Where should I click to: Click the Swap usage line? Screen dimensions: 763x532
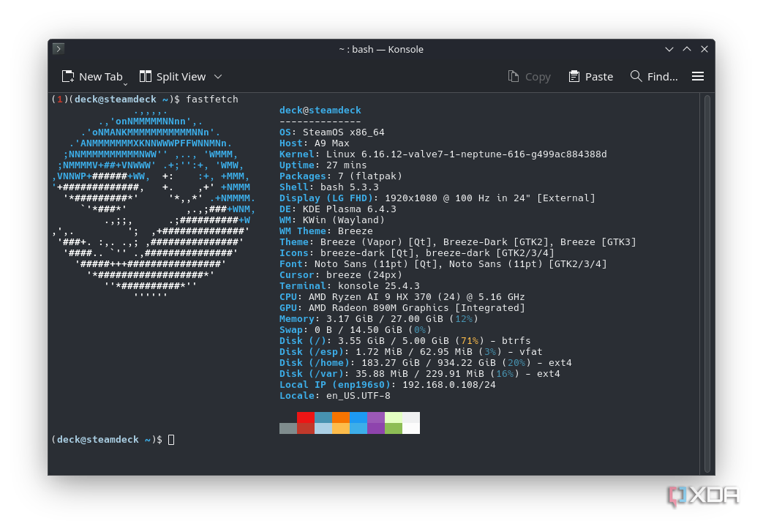(x=356, y=329)
